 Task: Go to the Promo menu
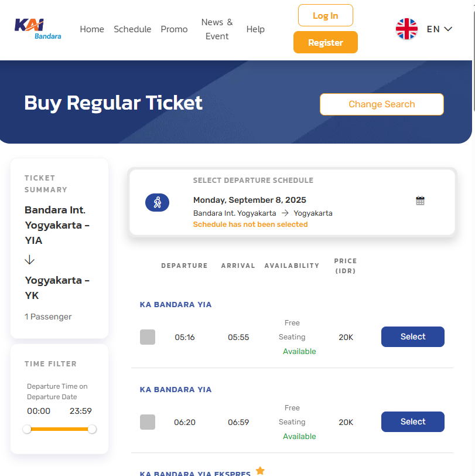point(174,29)
